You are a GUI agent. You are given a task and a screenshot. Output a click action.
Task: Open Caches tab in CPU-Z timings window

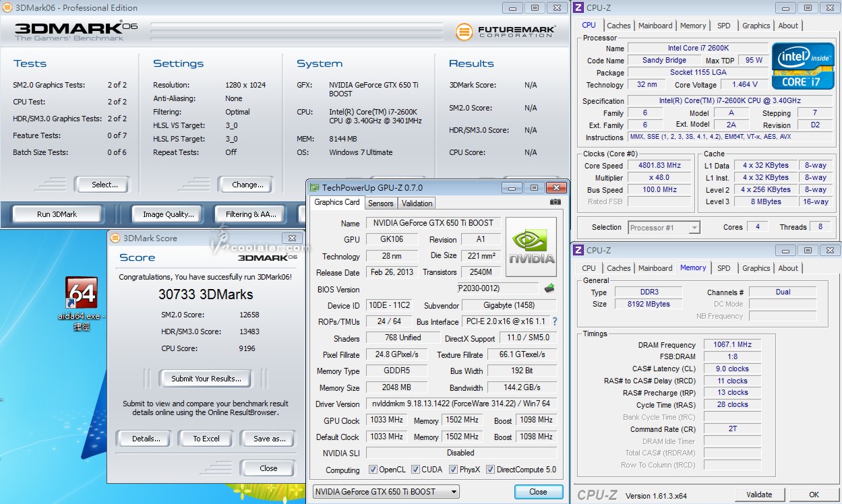point(619,268)
